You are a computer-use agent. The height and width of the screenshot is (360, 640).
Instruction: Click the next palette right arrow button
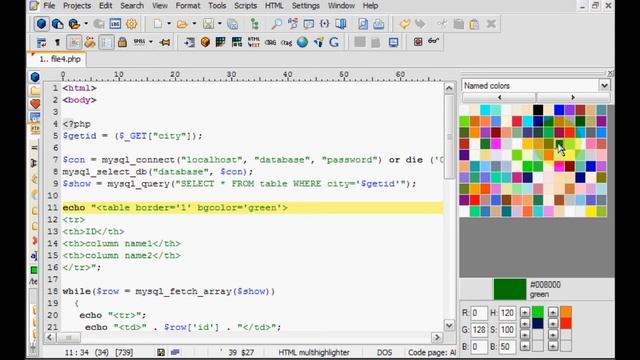click(573, 98)
